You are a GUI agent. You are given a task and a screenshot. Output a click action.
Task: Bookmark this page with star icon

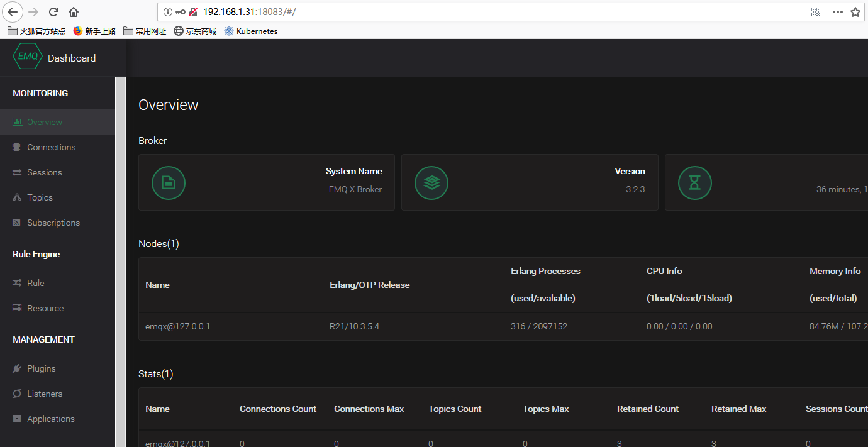(x=855, y=12)
